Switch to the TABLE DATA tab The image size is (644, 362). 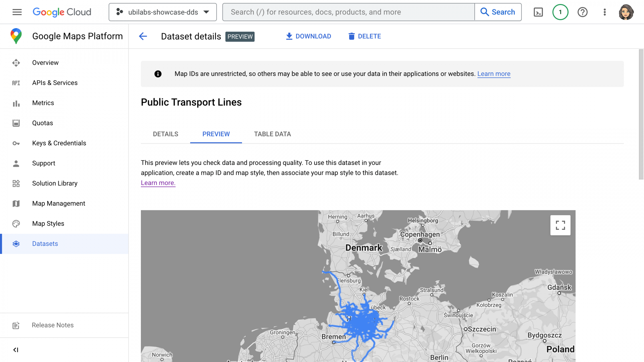[272, 134]
